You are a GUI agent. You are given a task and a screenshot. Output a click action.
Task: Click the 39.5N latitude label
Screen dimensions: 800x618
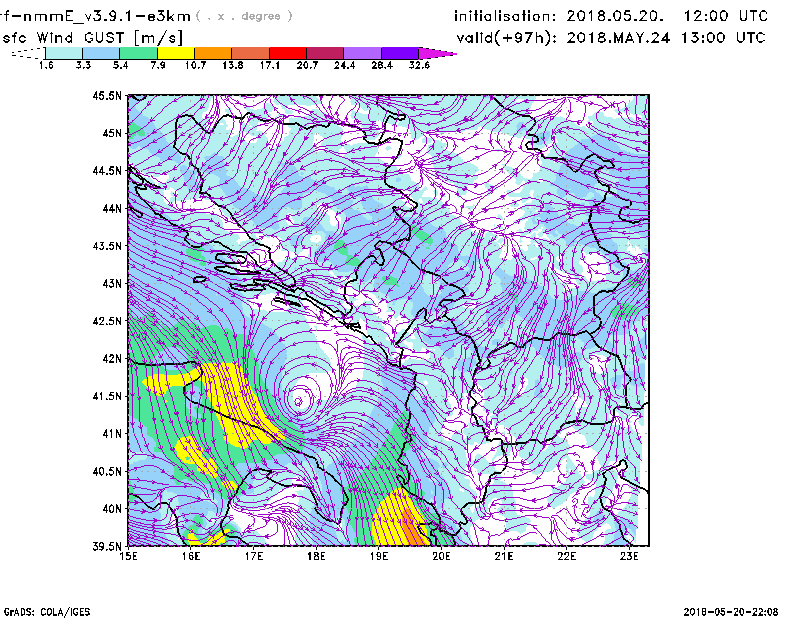pos(107,546)
